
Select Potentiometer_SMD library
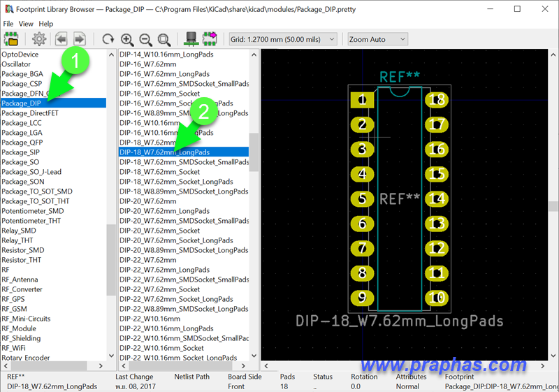(x=33, y=211)
